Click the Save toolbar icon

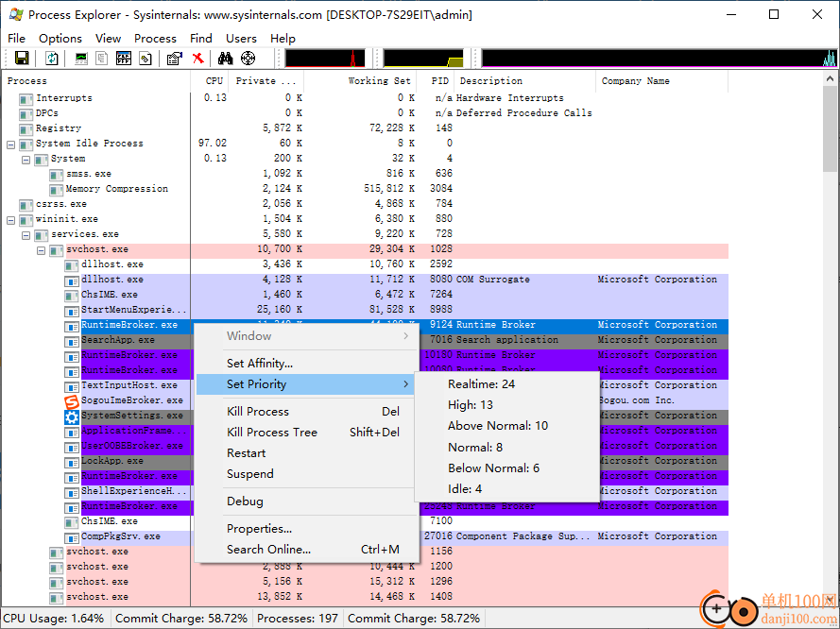pos(22,58)
